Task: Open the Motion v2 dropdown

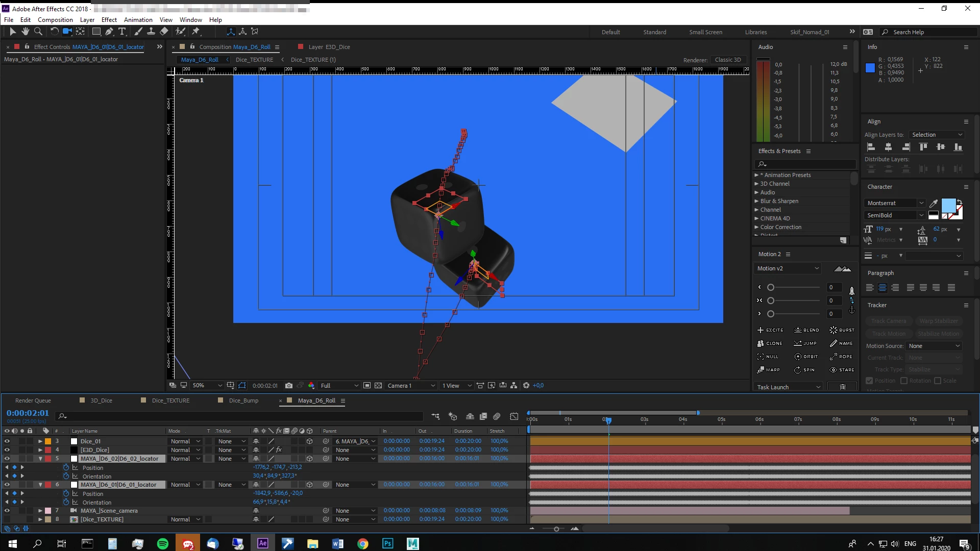Action: click(788, 268)
